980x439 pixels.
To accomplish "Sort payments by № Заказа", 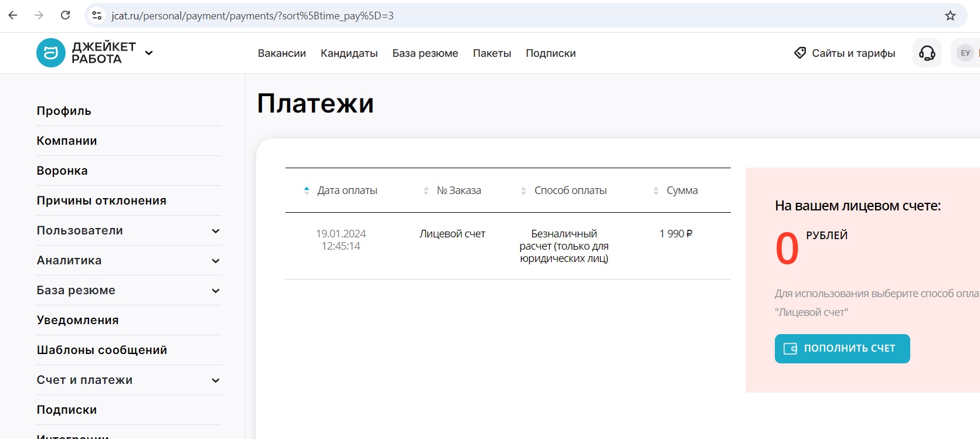I will pyautogui.click(x=426, y=190).
